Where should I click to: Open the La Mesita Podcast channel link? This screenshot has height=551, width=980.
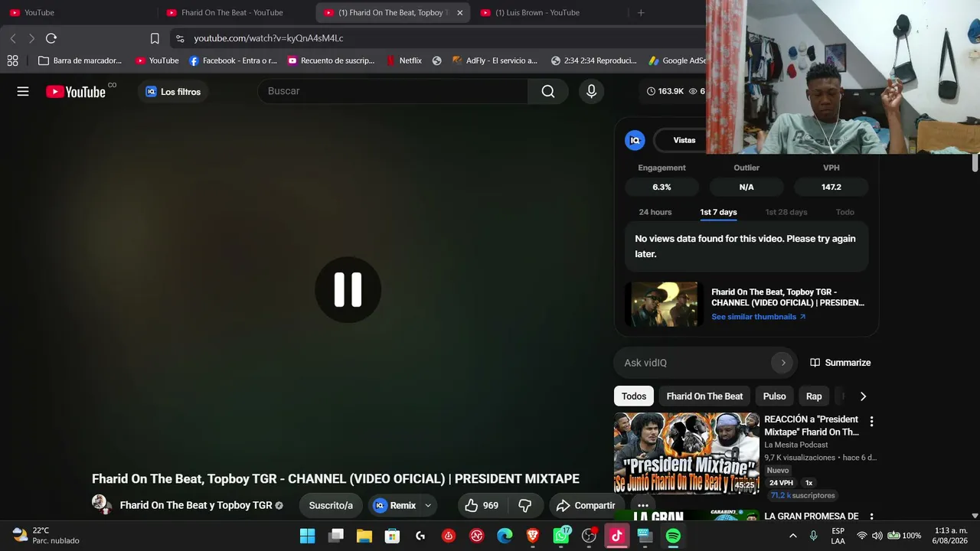[795, 445]
